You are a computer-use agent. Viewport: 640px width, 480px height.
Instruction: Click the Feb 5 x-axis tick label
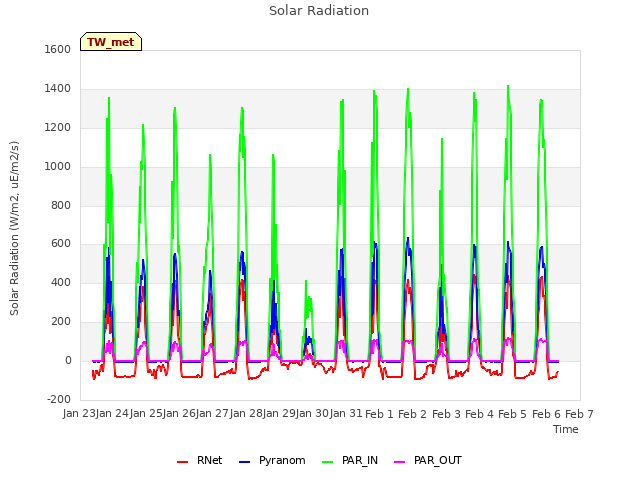click(x=513, y=414)
